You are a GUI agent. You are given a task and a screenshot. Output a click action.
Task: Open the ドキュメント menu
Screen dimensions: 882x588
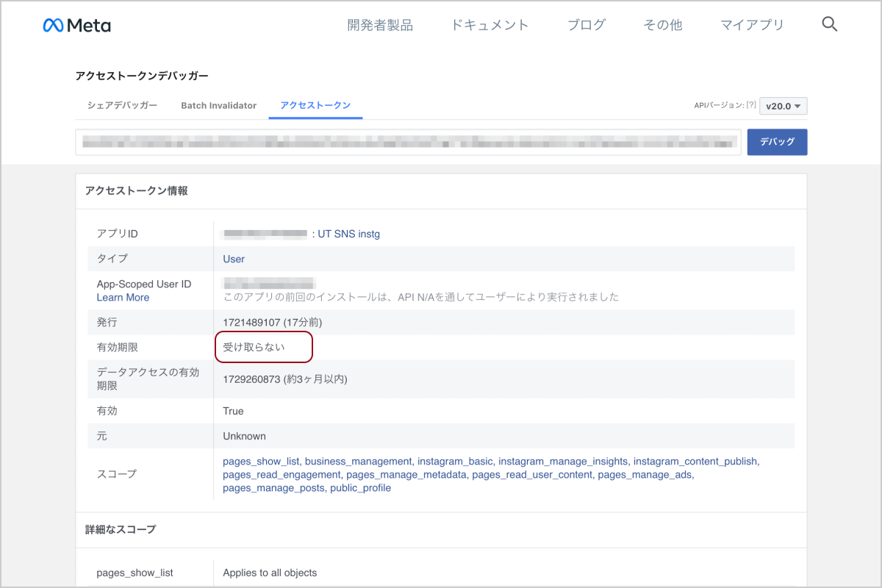pyautogui.click(x=490, y=25)
